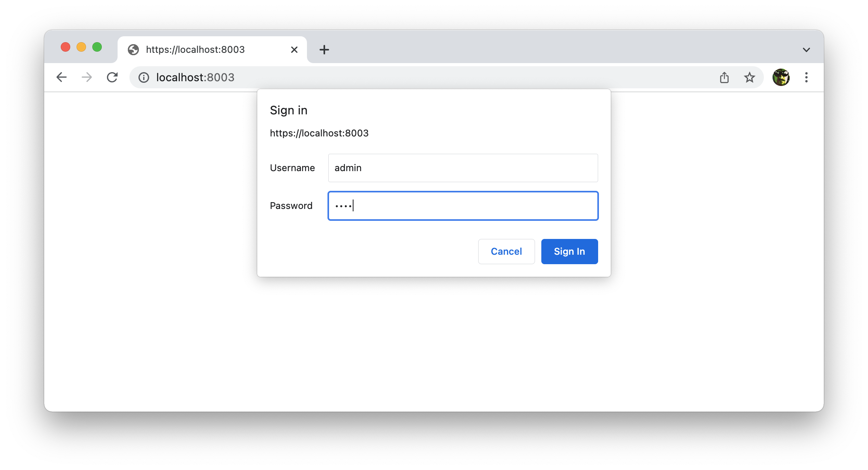Open the three-dot browser menu
This screenshot has width=868, height=470.
[x=806, y=77]
